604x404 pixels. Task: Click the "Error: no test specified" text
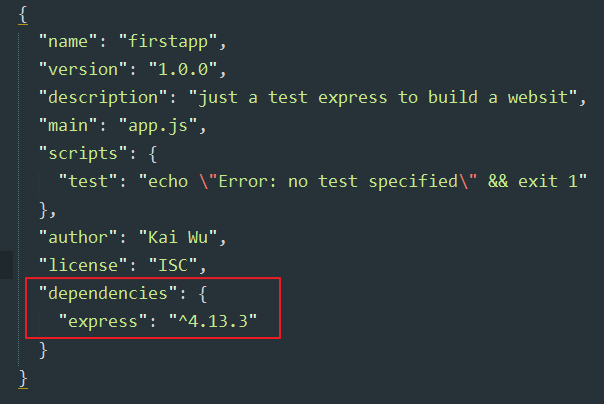pos(338,181)
